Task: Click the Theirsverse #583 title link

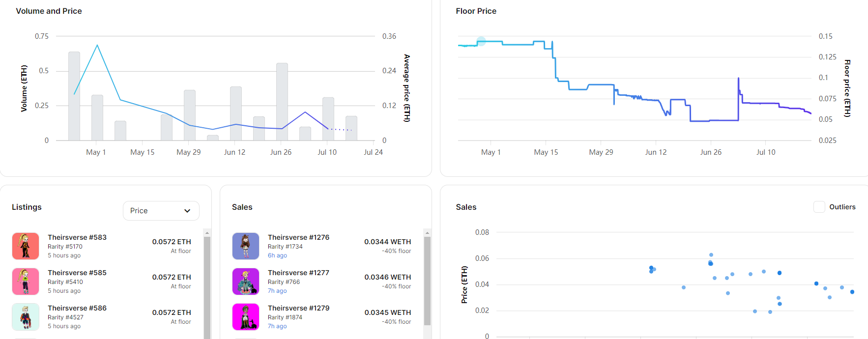Action: pos(77,237)
